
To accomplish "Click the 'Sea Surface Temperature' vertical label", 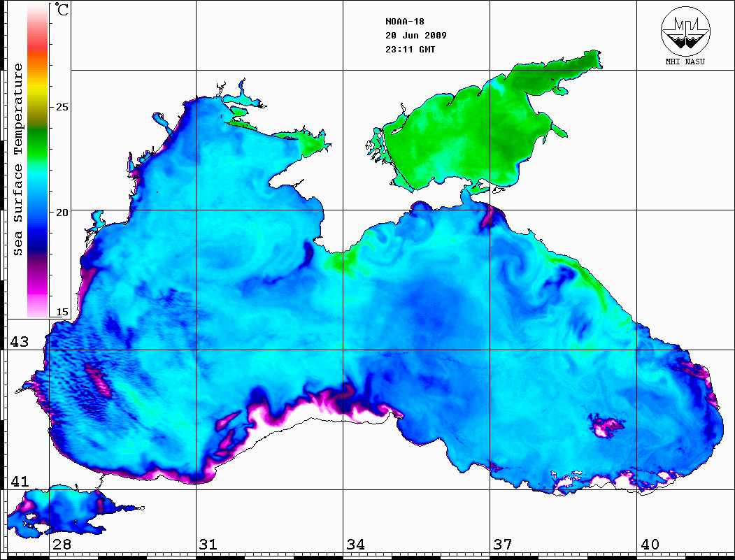I will (x=17, y=159).
